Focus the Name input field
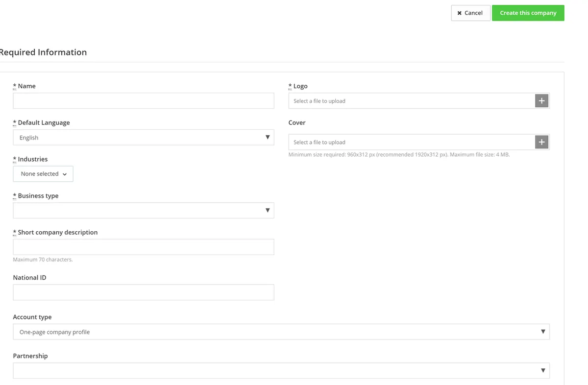 point(144,101)
